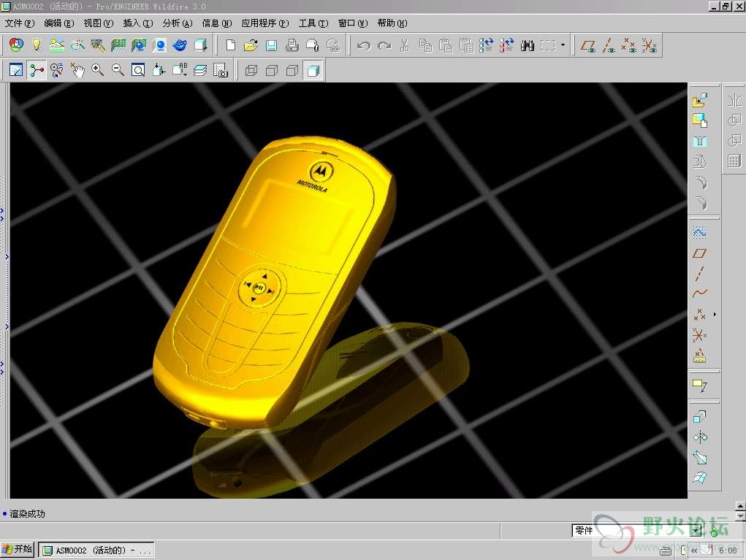Click the Zoom In magnifier icon

tap(97, 70)
